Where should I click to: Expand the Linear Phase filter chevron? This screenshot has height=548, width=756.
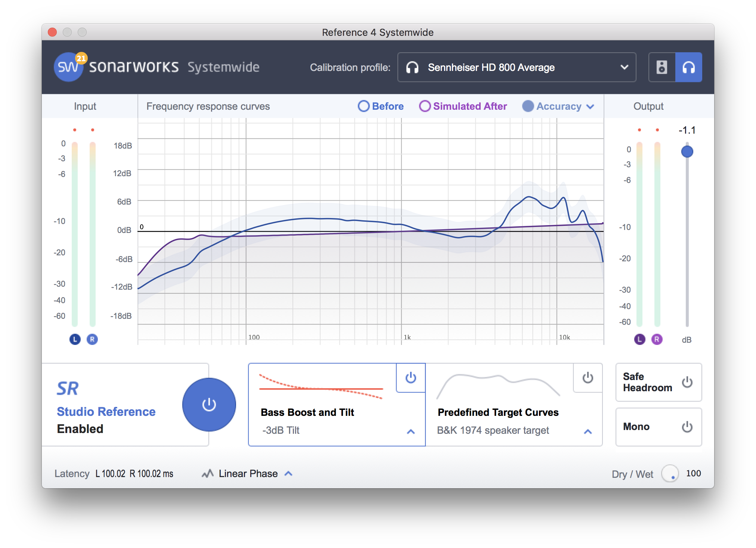[x=288, y=473]
